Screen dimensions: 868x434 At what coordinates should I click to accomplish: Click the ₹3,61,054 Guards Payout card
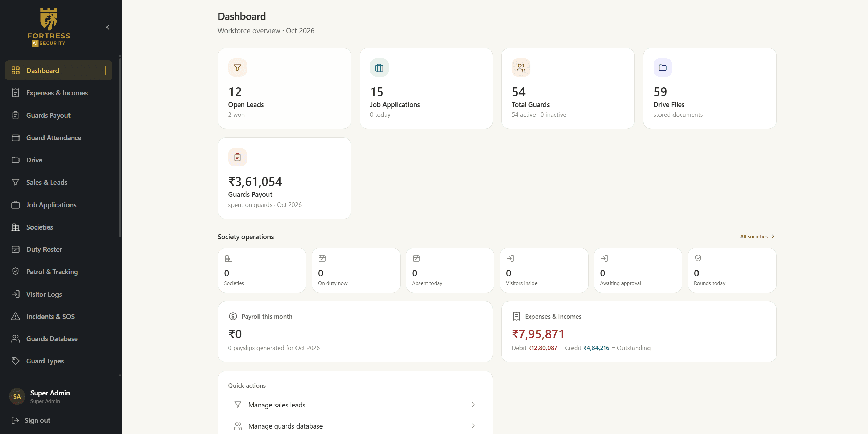[x=284, y=178]
